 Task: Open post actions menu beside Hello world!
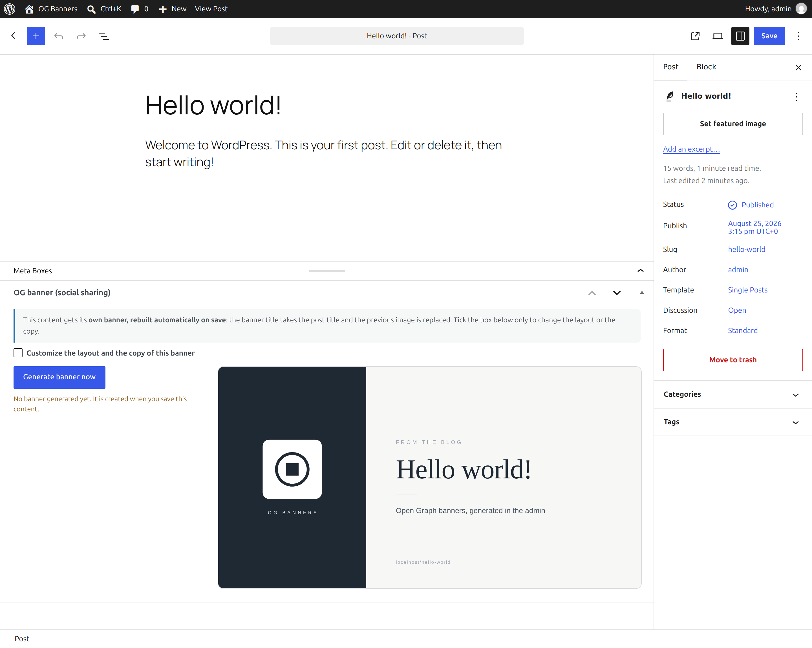(x=796, y=97)
